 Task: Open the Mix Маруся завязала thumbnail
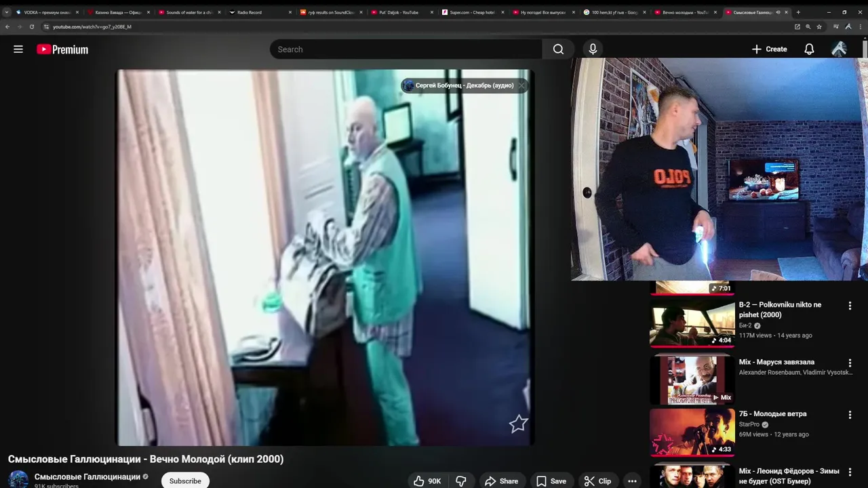[692, 380]
